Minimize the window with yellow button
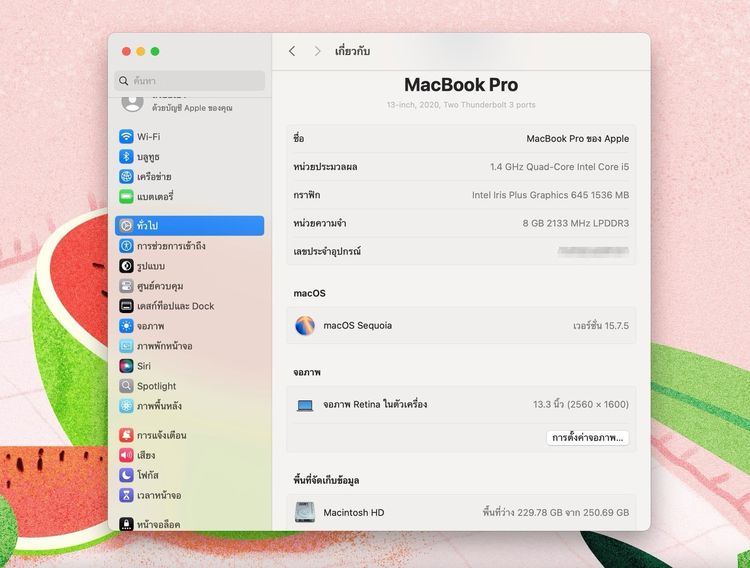 click(141, 51)
